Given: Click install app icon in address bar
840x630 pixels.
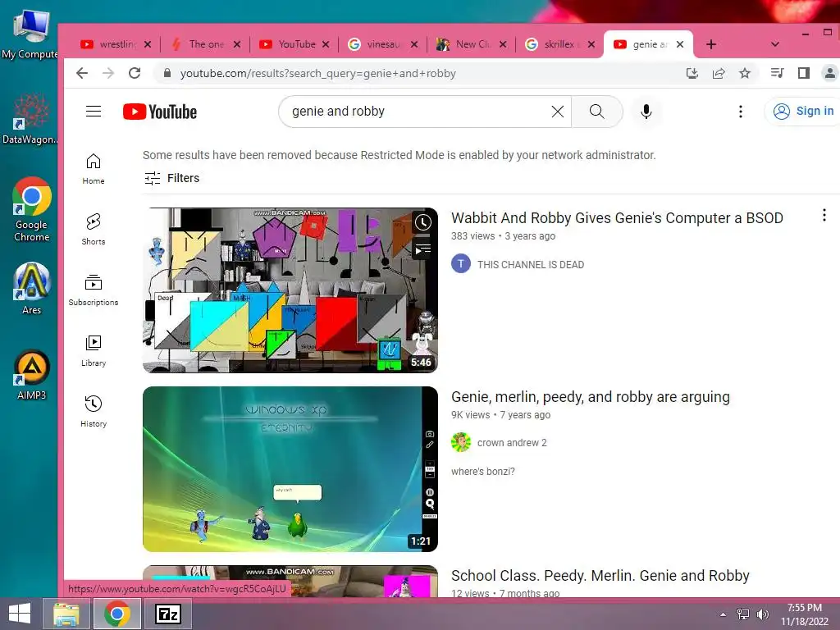Looking at the screenshot, I should click(x=692, y=73).
